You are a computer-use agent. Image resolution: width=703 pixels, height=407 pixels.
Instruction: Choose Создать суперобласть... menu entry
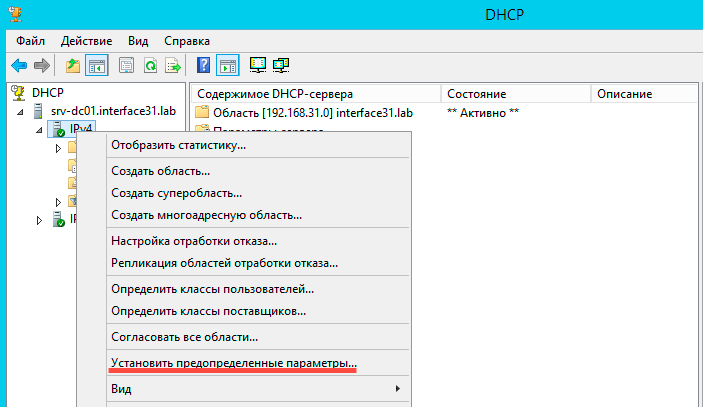pos(258,193)
